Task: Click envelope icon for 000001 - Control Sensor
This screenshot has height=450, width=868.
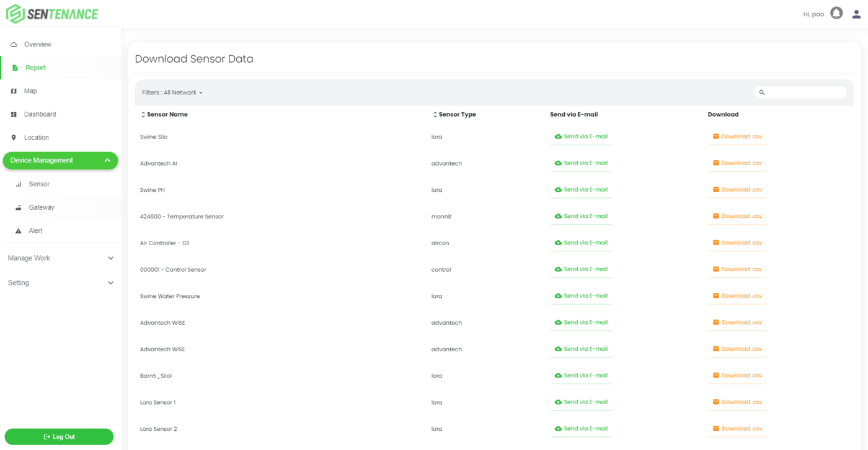Action: point(716,269)
